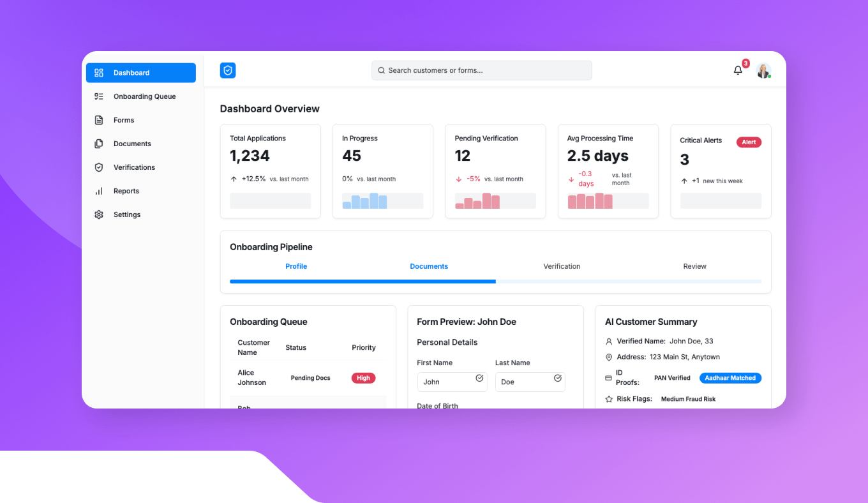
Task: Go to Forms in the sidebar
Action: coord(141,120)
